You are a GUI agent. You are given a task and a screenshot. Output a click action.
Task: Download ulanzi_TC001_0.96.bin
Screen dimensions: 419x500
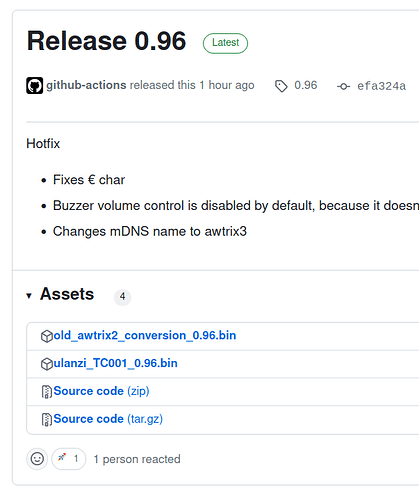[x=115, y=363]
